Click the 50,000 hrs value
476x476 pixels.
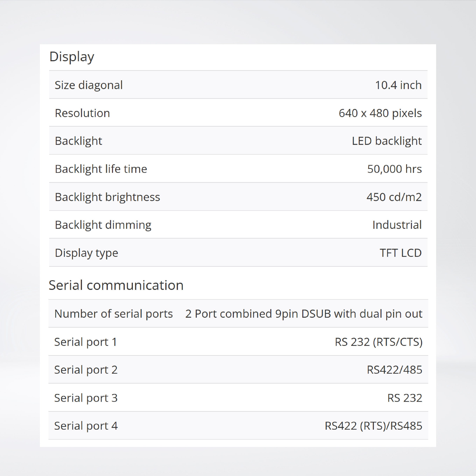(394, 169)
